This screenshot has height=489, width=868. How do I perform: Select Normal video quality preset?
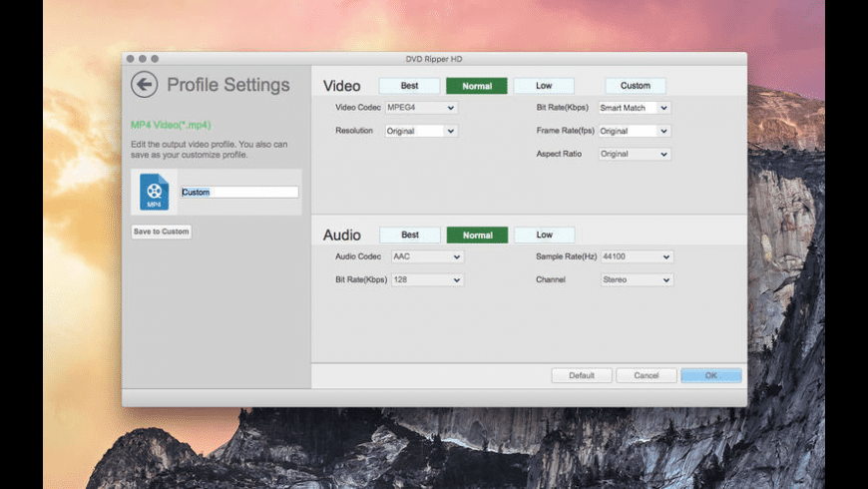pyautogui.click(x=477, y=86)
